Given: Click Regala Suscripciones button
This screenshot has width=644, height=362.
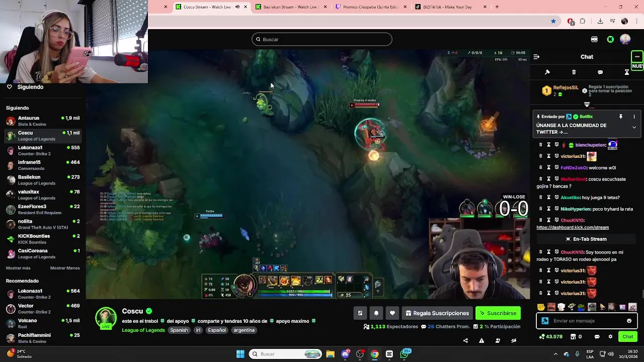Looking at the screenshot, I should [x=437, y=313].
